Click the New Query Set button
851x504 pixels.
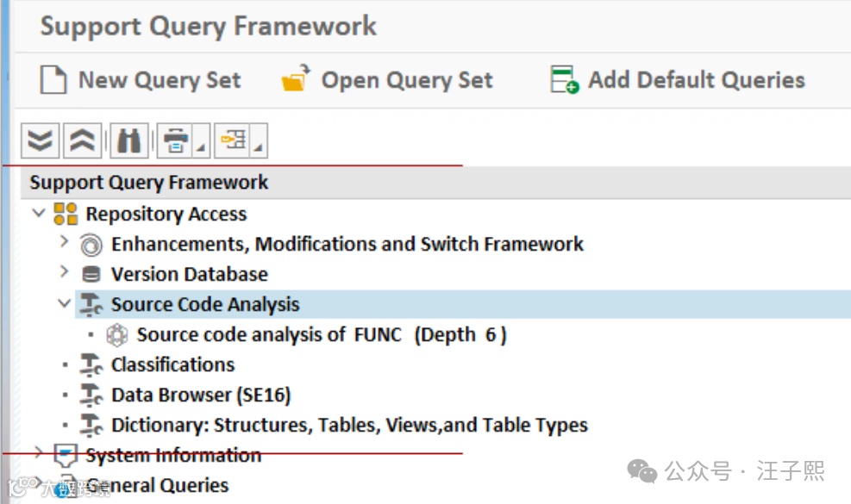tap(142, 80)
